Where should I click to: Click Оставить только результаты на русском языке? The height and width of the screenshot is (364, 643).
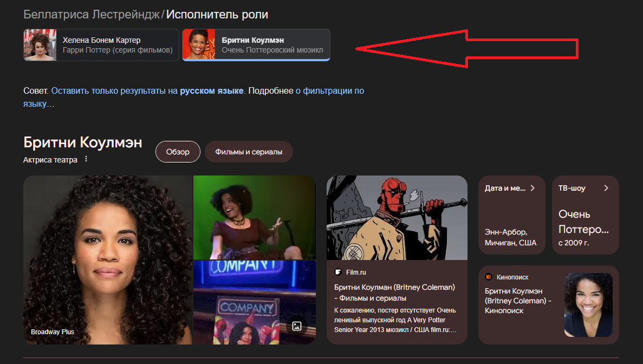[147, 90]
